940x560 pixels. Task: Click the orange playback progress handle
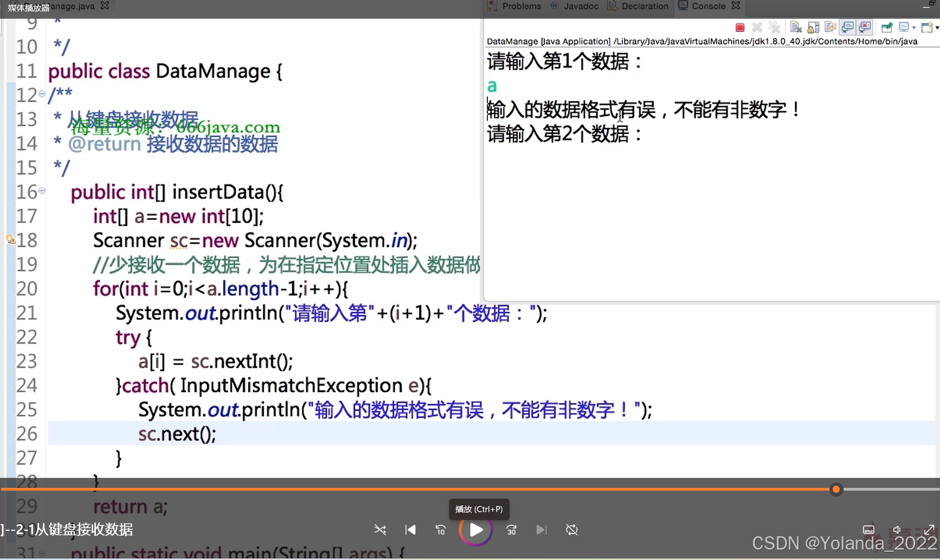(836, 489)
